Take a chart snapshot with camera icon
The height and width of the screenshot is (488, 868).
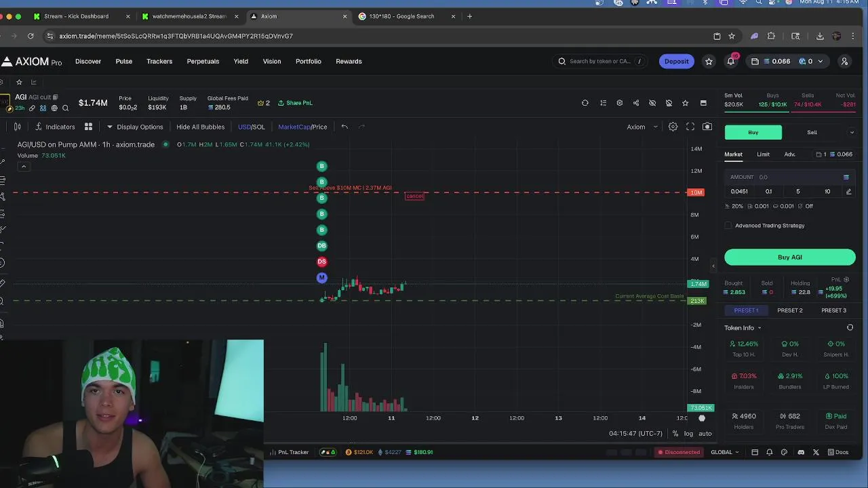[707, 127]
